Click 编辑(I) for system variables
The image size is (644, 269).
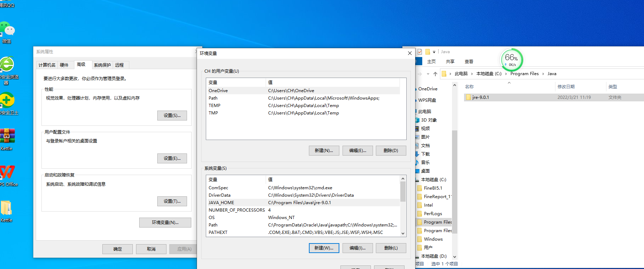click(x=358, y=248)
